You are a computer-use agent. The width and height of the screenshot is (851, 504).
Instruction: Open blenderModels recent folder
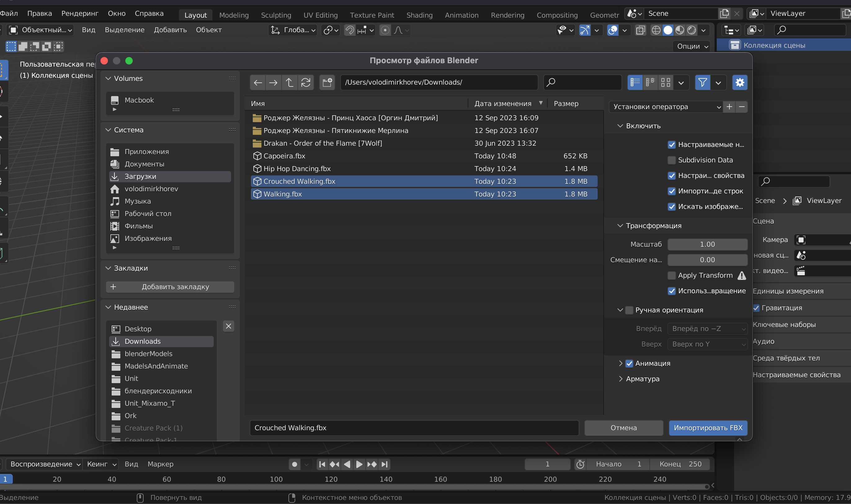pos(161,354)
